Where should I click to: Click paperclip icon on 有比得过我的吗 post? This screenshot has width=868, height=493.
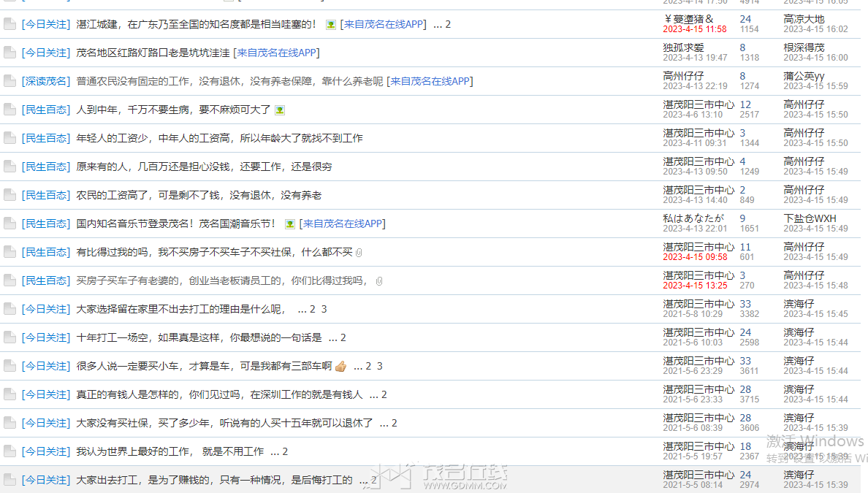(x=359, y=253)
